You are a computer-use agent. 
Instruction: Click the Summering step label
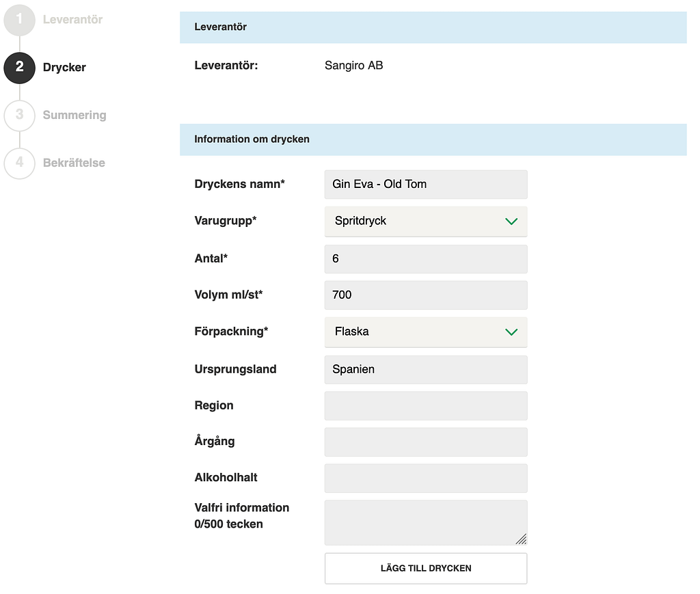(x=75, y=115)
